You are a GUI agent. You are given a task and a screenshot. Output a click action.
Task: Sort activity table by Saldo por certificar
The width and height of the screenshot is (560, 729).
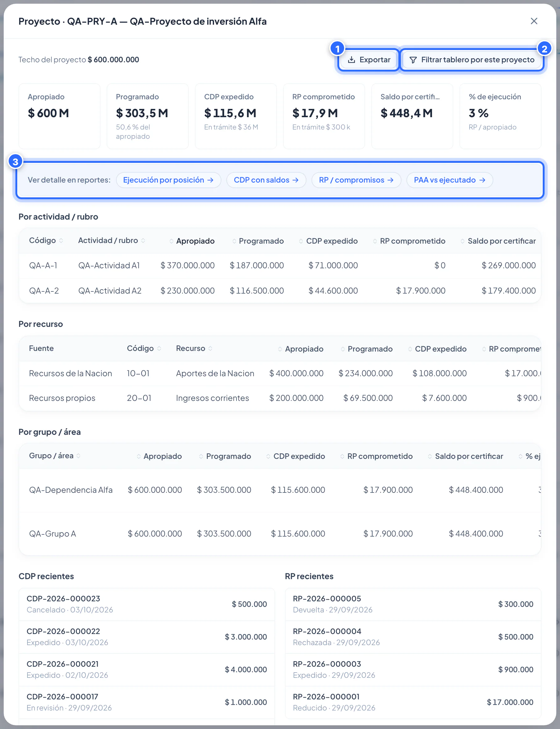coord(498,241)
